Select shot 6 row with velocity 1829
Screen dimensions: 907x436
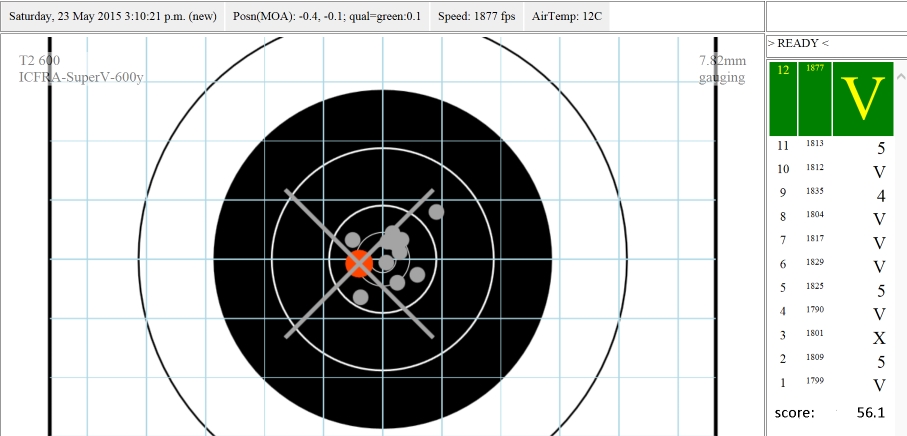[831, 266]
